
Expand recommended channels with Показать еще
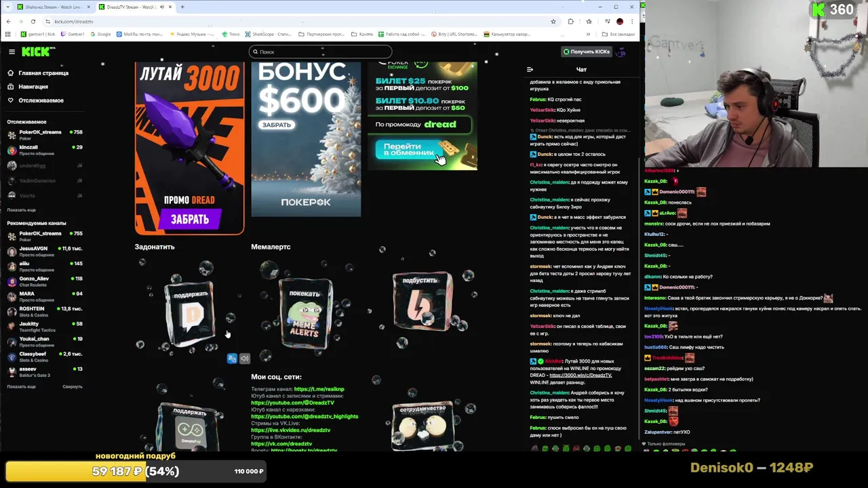click(x=21, y=386)
